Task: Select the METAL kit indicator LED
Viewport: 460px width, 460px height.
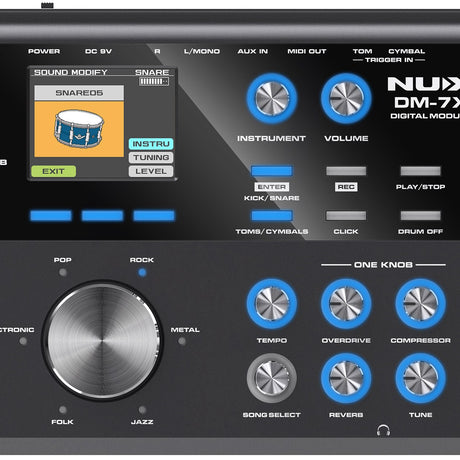Action: [x=182, y=341]
